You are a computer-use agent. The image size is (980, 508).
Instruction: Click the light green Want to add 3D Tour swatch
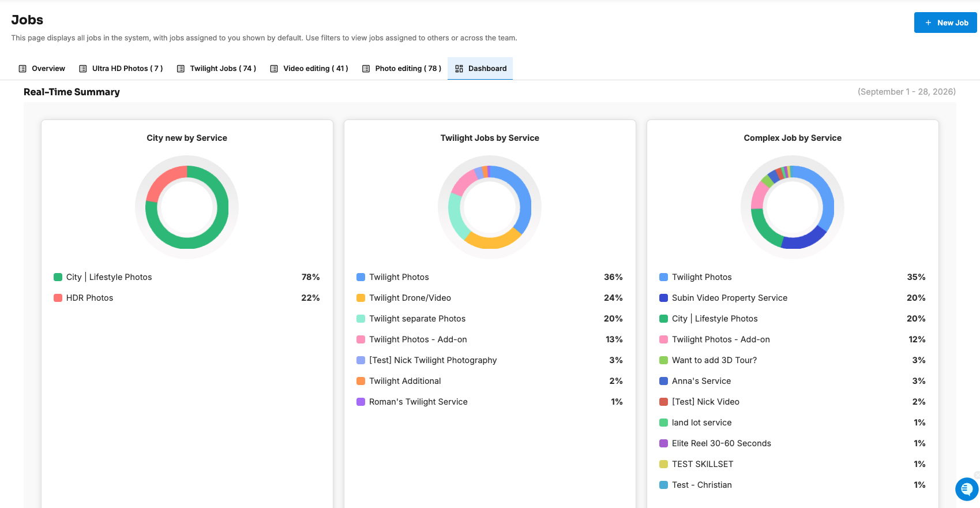(x=663, y=360)
